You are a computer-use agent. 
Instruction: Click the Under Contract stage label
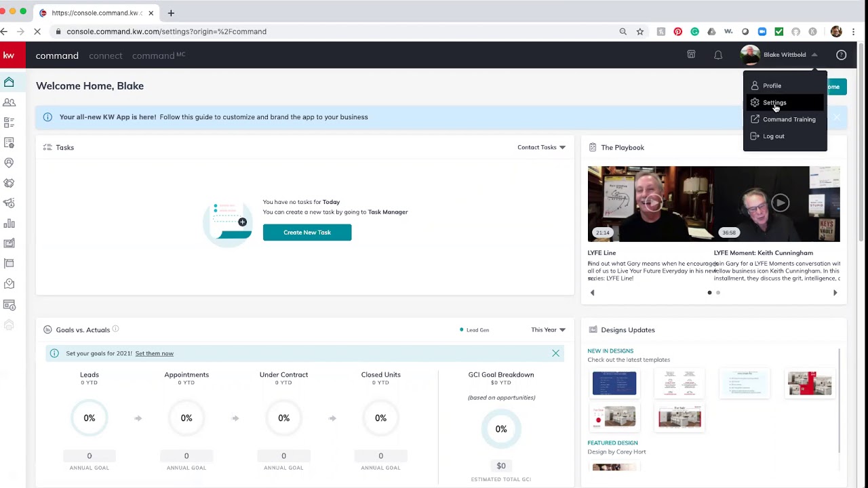(283, 375)
